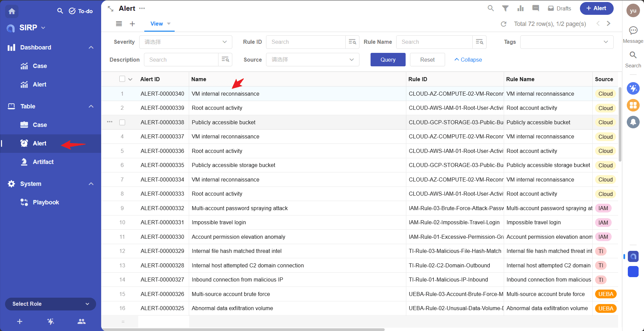
Task: Open the filter icon in Alert header
Action: 505,8
